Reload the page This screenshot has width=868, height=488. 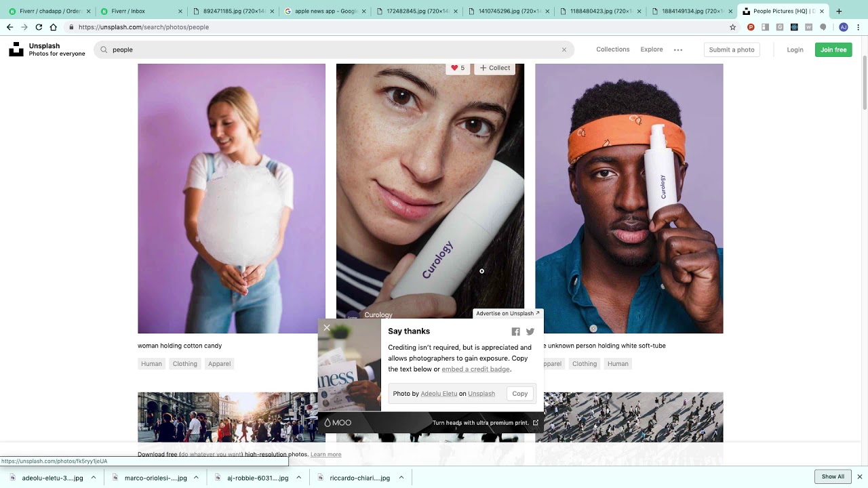39,27
